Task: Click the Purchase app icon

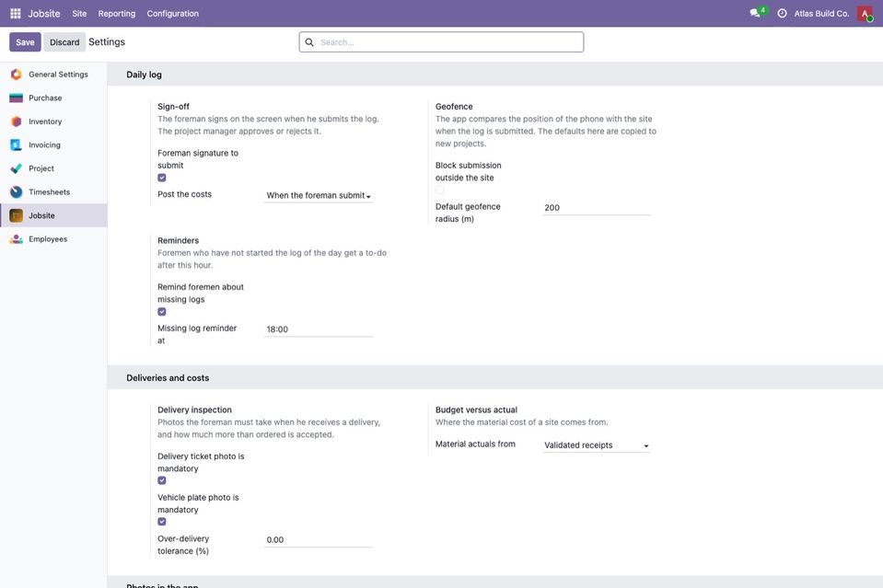Action: 17,98
